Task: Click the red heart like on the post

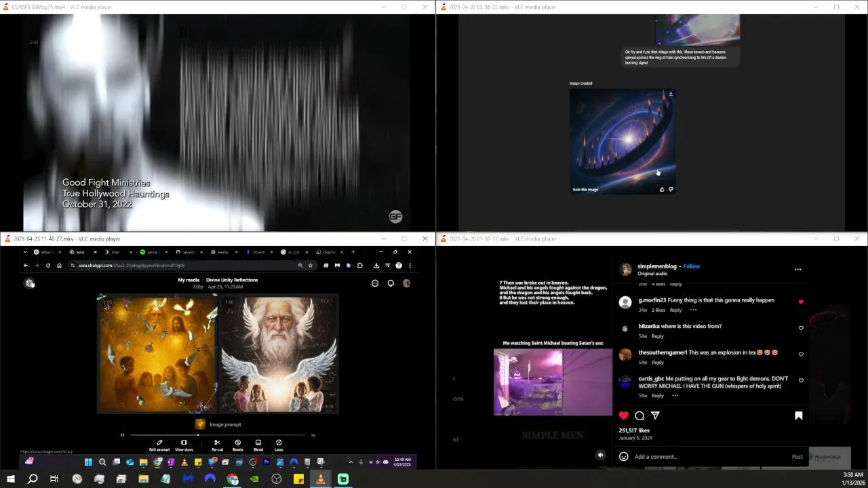Action: (623, 415)
